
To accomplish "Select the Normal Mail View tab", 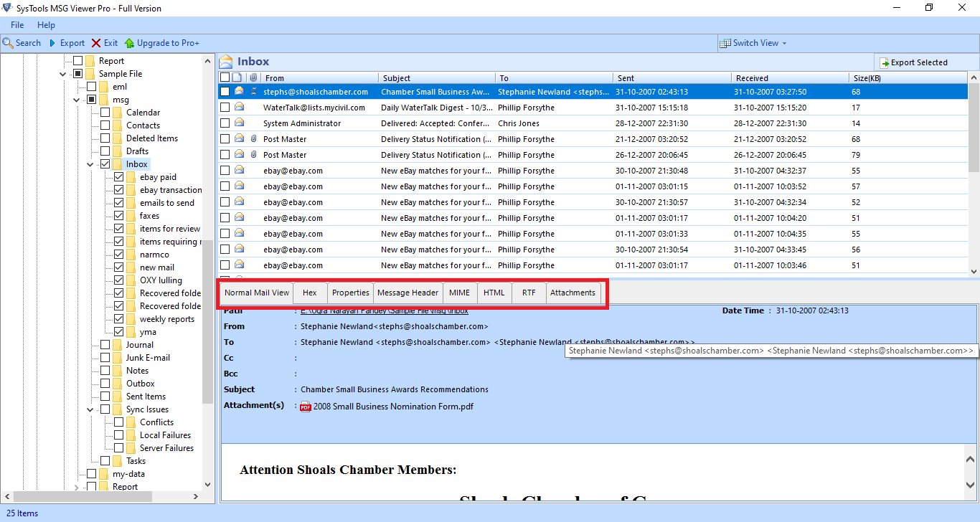I will point(257,293).
